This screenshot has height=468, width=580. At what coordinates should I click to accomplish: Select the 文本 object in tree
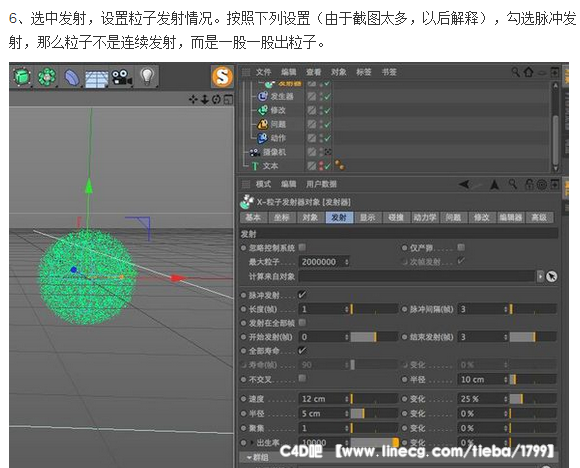point(270,166)
